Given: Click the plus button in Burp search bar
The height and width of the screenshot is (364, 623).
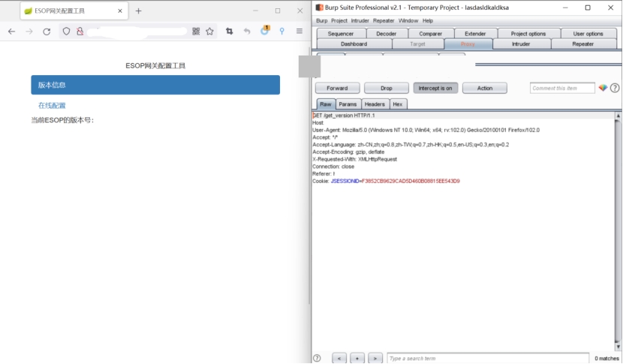Looking at the screenshot, I should click(357, 358).
